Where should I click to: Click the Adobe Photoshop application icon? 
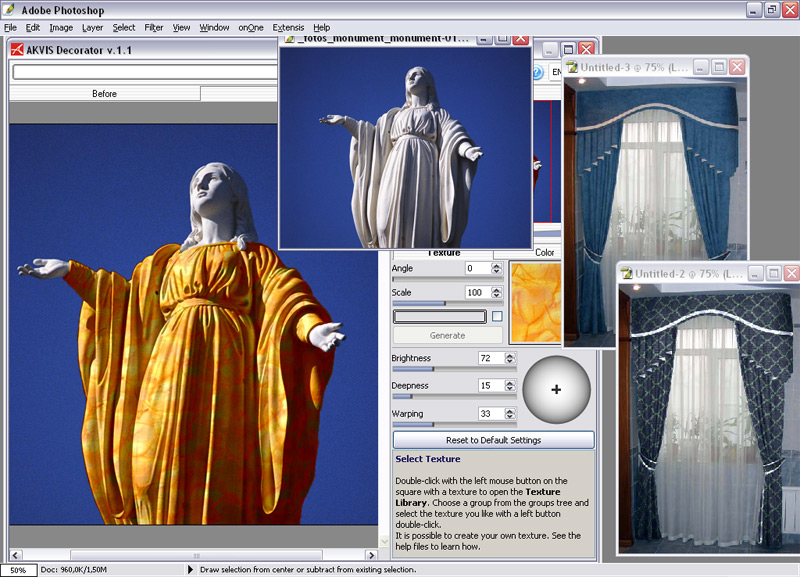tap(9, 9)
